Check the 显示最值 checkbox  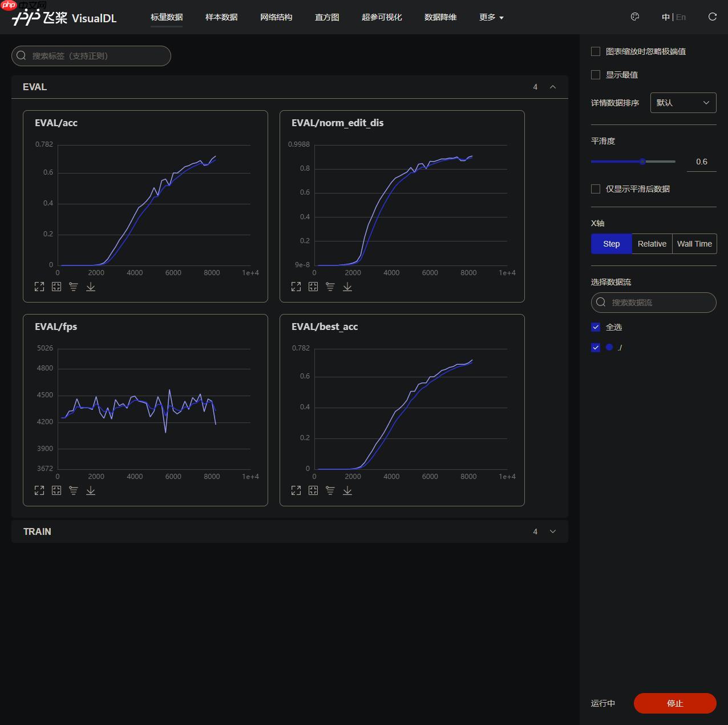coord(596,75)
